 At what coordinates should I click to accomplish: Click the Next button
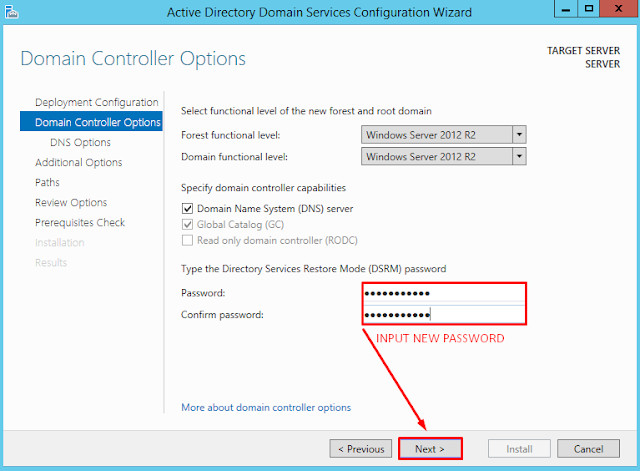(430, 449)
